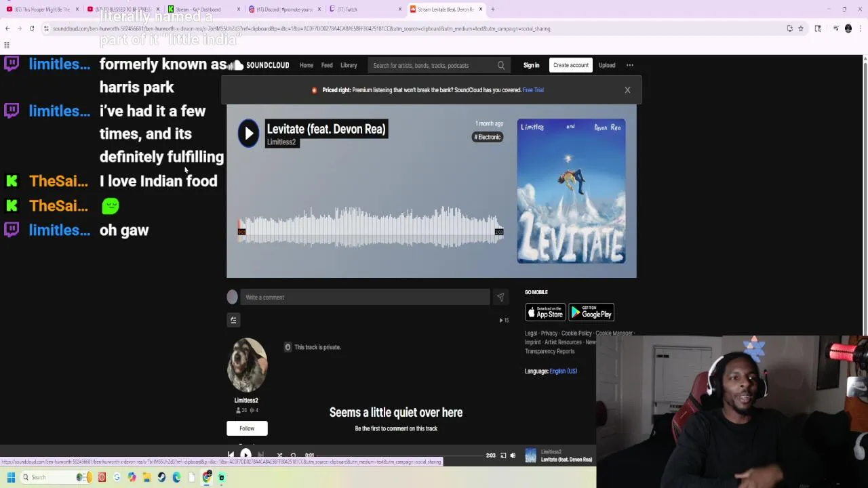Click the playlist-style icon below the comment field
868x488 pixels.
click(233, 320)
